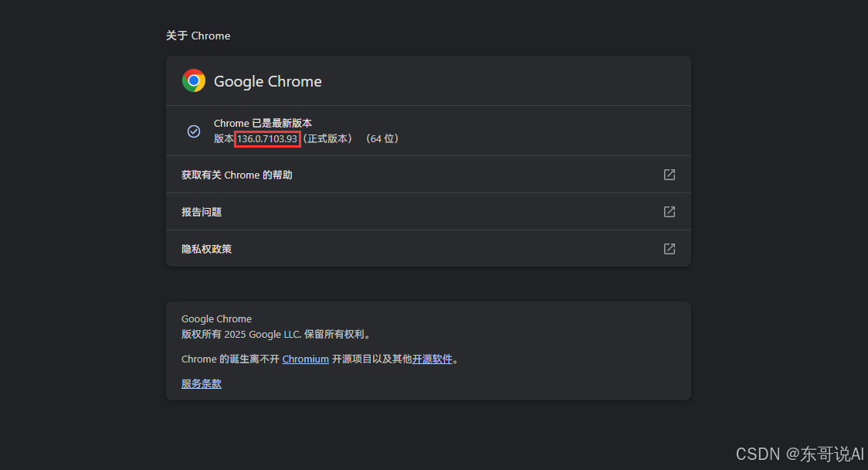Image resolution: width=868 pixels, height=470 pixels.
Task: Follow the 开源软件 link
Action: click(432, 359)
